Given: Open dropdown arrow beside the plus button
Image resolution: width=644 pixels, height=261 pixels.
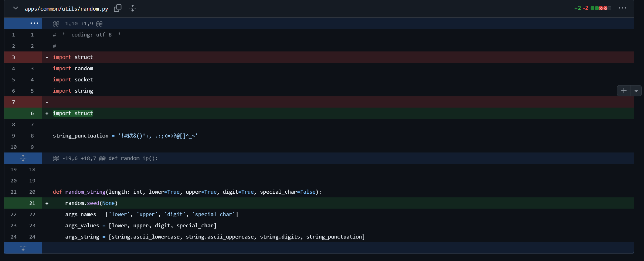Looking at the screenshot, I should [x=636, y=91].
